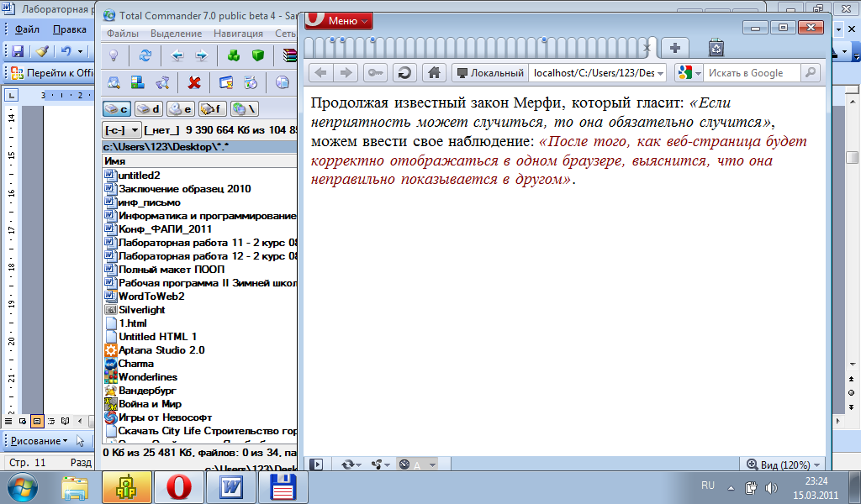Toggle Opera side panel button
Screen dimensions: 861x504
point(316,465)
